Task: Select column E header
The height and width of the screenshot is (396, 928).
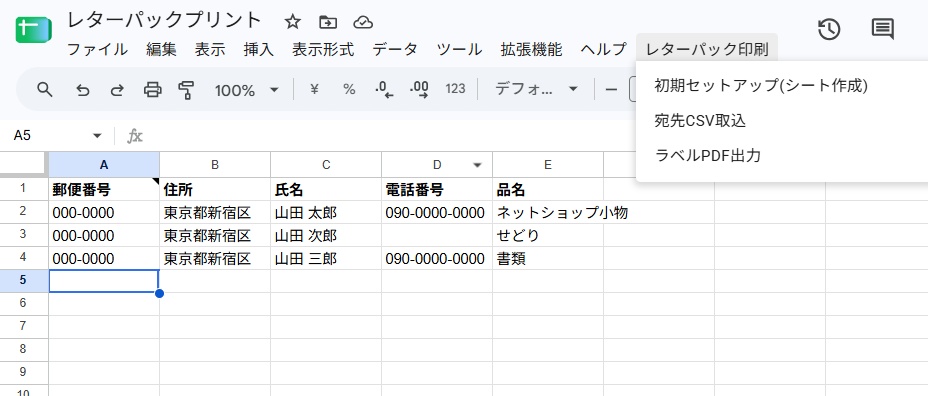Action: (548, 165)
